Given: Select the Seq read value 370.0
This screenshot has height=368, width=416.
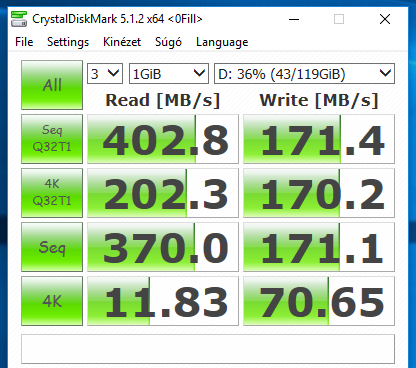Looking at the screenshot, I should [163, 247].
